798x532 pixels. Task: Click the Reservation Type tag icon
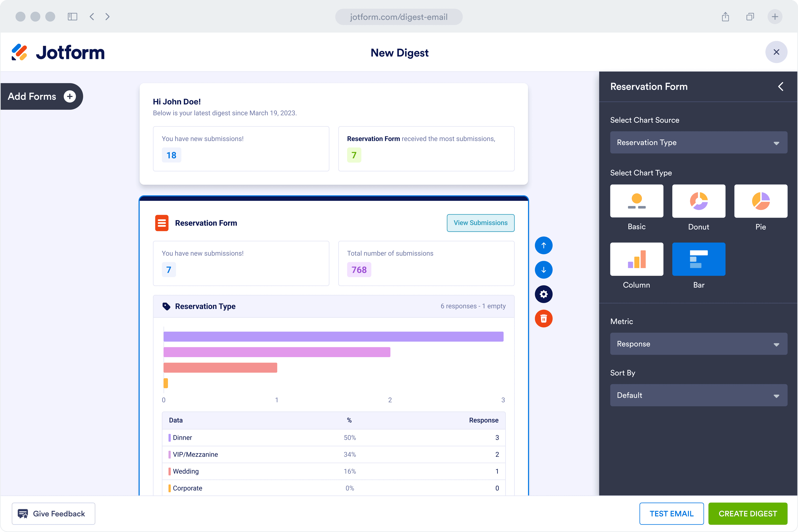click(x=166, y=306)
